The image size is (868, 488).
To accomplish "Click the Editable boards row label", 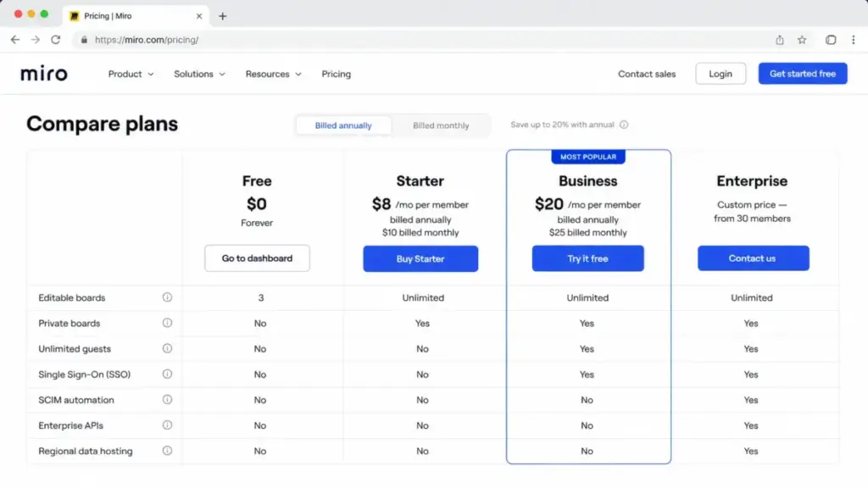I will tap(72, 297).
